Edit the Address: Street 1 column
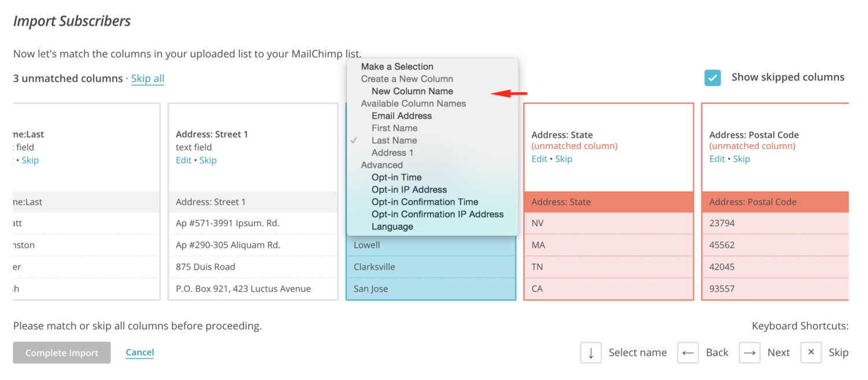Viewport: 868px width, 380px height. 183,160
